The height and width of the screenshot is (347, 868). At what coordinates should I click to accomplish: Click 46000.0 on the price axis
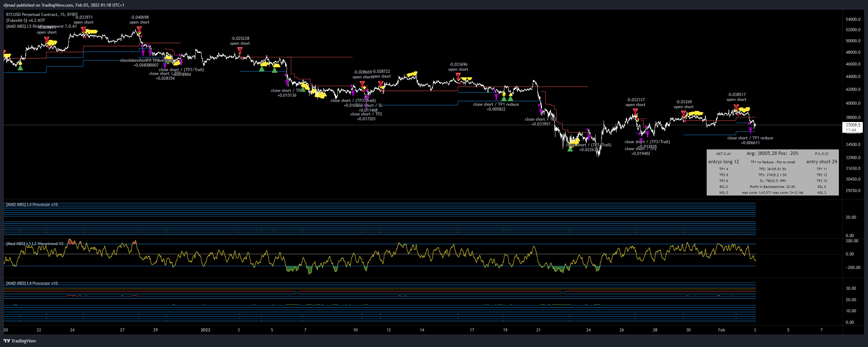[853, 64]
